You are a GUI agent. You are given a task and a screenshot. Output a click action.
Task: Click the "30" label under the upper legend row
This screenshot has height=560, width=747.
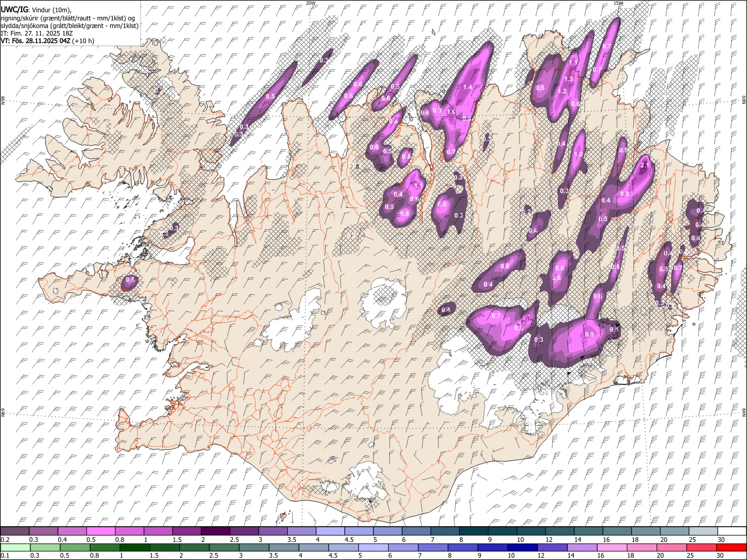[x=721, y=540]
